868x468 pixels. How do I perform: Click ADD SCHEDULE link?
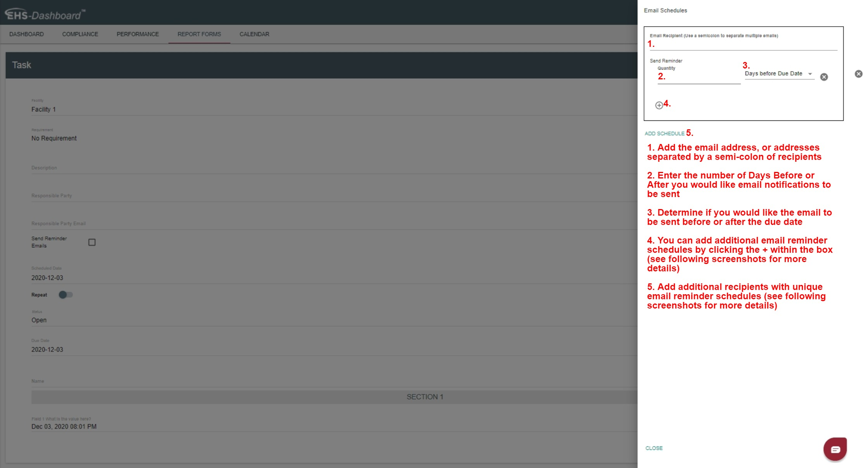pyautogui.click(x=665, y=134)
